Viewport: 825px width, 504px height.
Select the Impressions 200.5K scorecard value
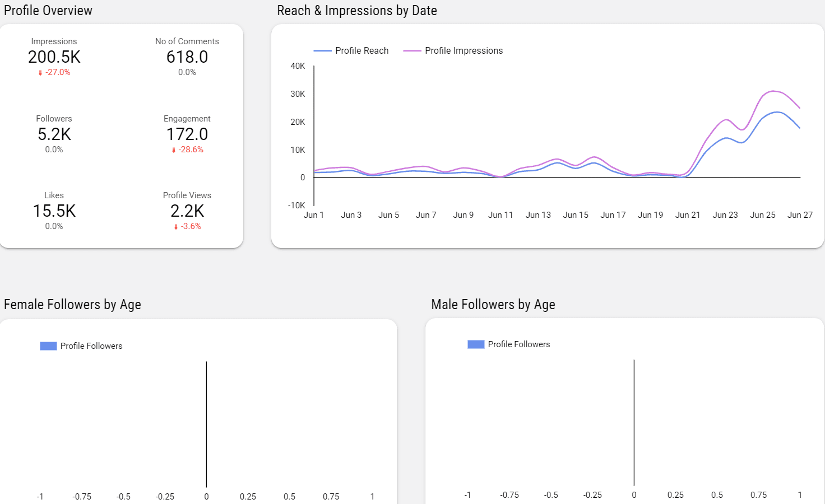click(x=54, y=57)
